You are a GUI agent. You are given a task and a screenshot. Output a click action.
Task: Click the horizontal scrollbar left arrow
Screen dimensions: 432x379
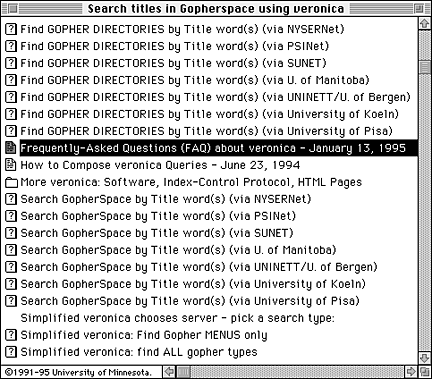pos(169,371)
